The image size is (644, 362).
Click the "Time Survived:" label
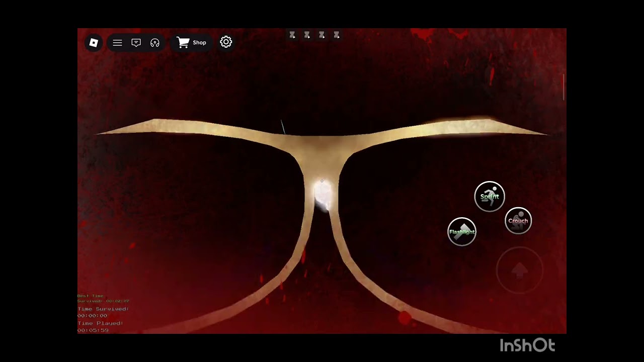click(x=103, y=309)
